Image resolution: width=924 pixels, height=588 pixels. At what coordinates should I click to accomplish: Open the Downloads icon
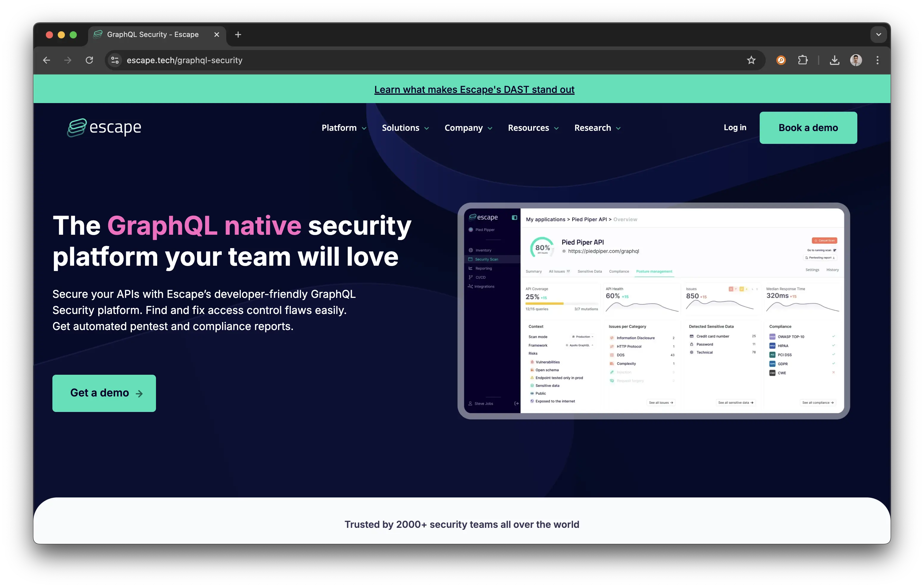pos(834,60)
